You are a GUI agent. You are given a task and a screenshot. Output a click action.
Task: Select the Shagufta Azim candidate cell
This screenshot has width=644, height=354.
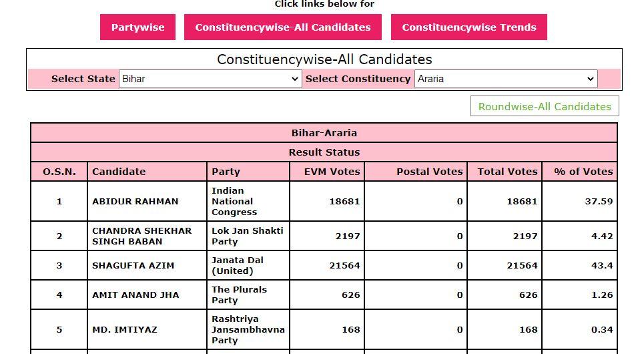pyautogui.click(x=133, y=265)
